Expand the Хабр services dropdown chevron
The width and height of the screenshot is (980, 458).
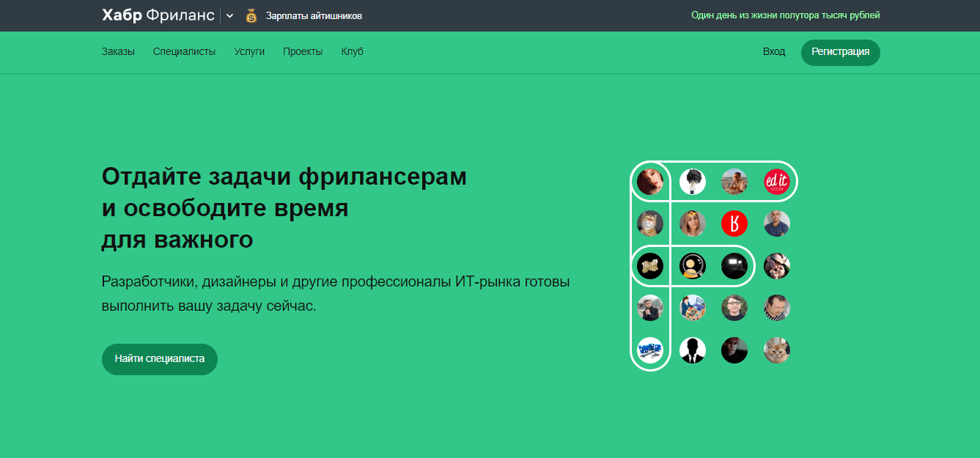coord(229,15)
